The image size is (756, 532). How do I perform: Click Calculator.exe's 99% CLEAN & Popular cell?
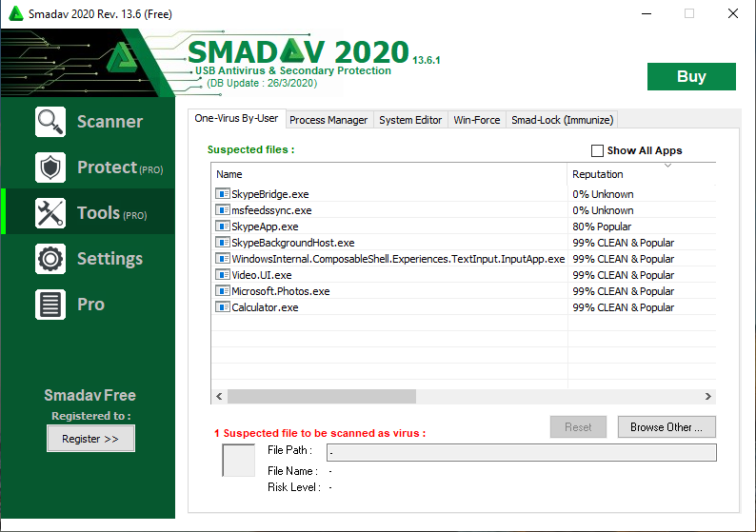(x=623, y=307)
